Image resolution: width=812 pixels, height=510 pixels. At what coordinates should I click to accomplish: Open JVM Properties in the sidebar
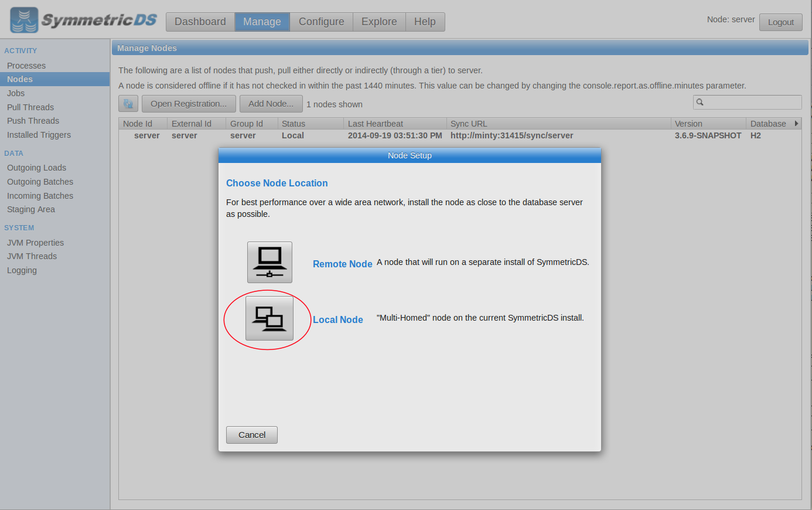[x=35, y=243]
